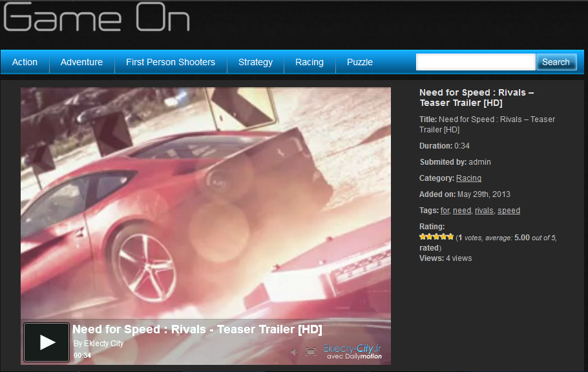Click 'By Eklecty City' author text

99,344
